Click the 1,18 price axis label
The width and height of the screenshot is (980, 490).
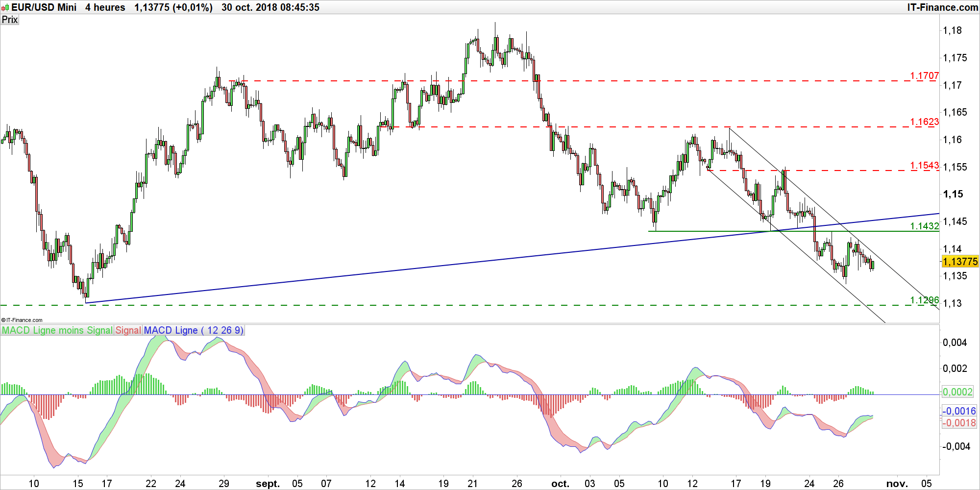pos(953,30)
